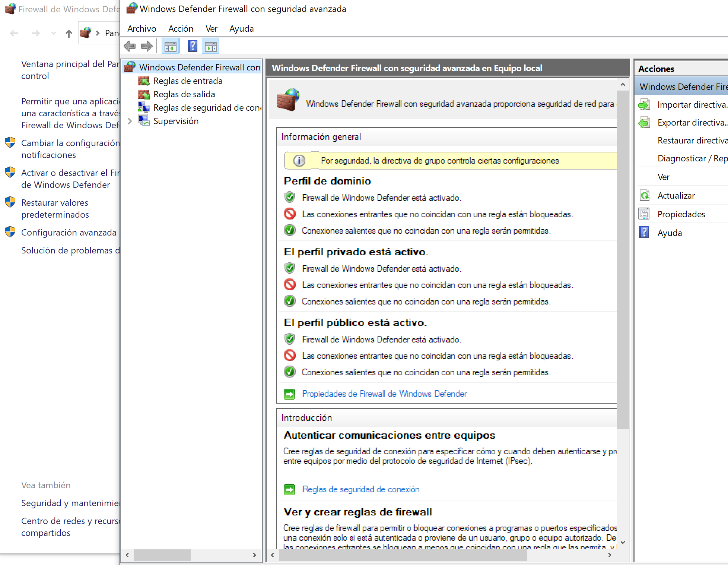The height and width of the screenshot is (565, 728).
Task: Open the Archivo menu
Action: (x=142, y=29)
